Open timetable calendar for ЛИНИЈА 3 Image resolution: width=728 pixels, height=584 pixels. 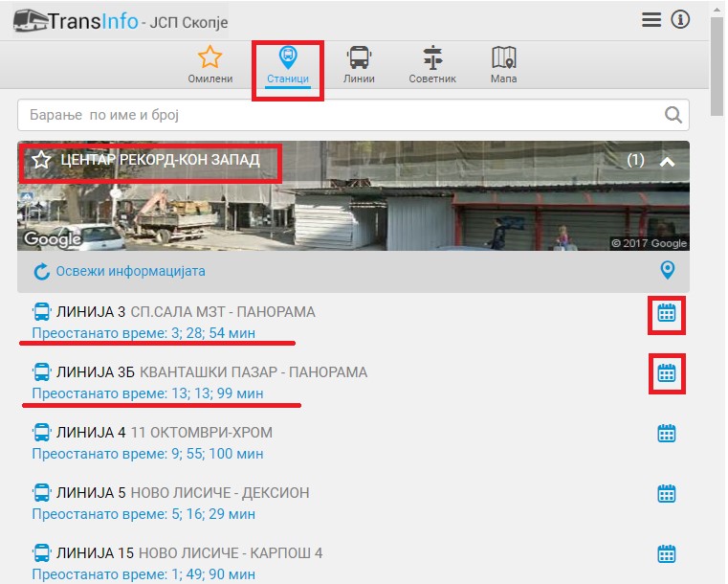(x=667, y=313)
